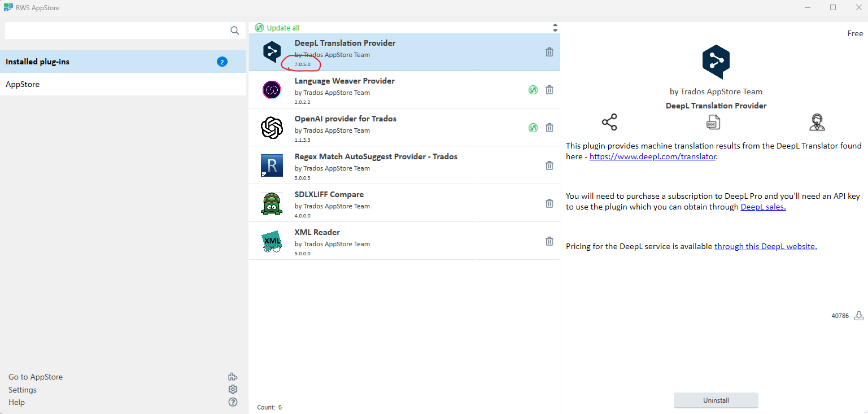The width and height of the screenshot is (868, 414).
Task: Click the Update all button
Action: coord(277,28)
